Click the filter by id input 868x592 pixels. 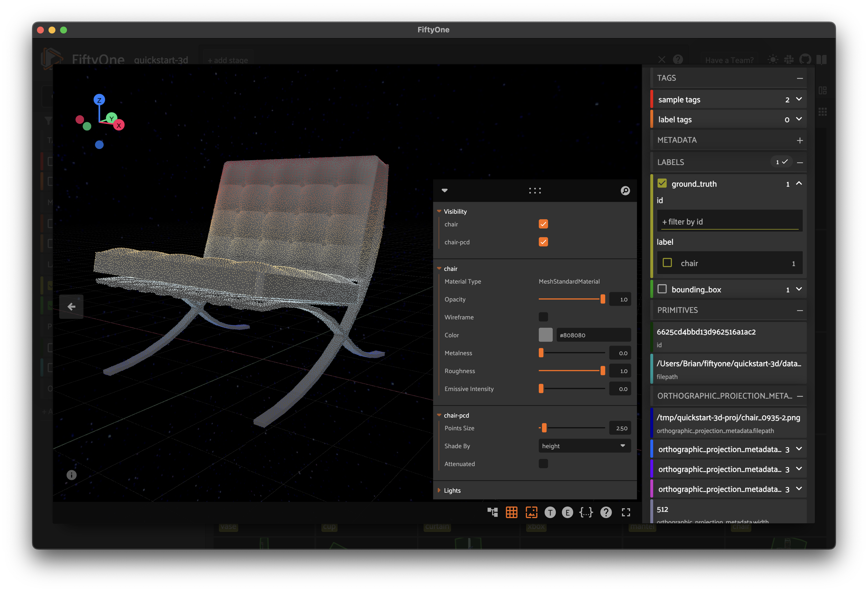click(x=729, y=221)
